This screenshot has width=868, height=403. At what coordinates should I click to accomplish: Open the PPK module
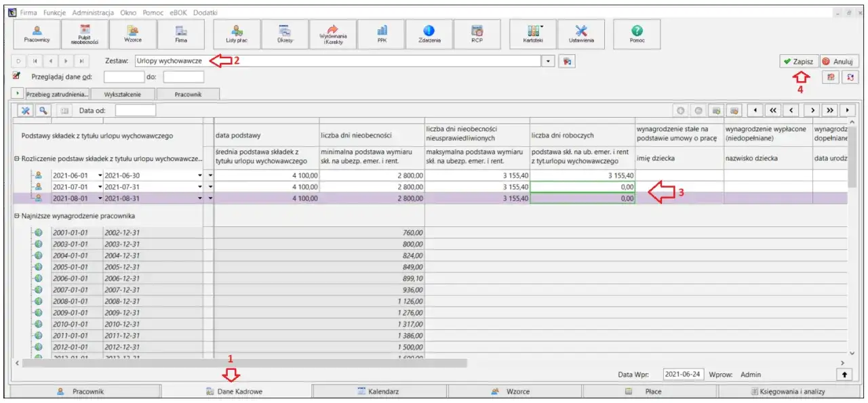tap(382, 33)
